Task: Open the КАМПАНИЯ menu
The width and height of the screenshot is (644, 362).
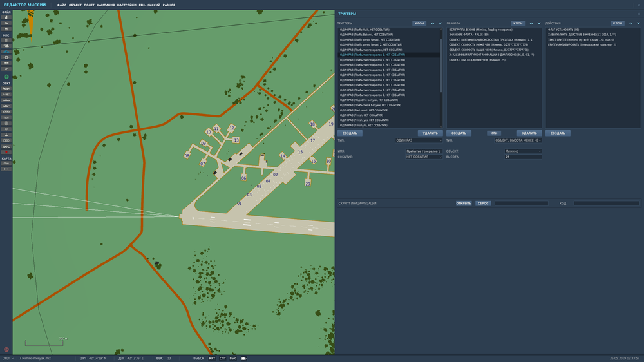Action: tap(106, 5)
